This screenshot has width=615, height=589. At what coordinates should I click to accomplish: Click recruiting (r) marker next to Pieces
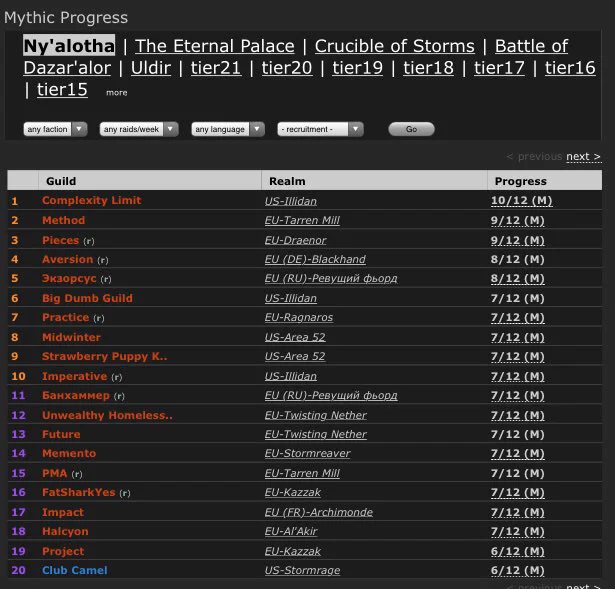point(89,241)
